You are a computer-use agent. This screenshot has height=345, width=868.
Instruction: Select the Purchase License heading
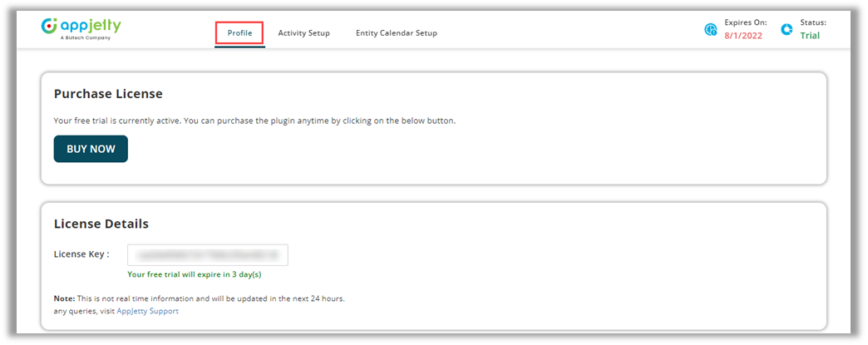coord(108,94)
